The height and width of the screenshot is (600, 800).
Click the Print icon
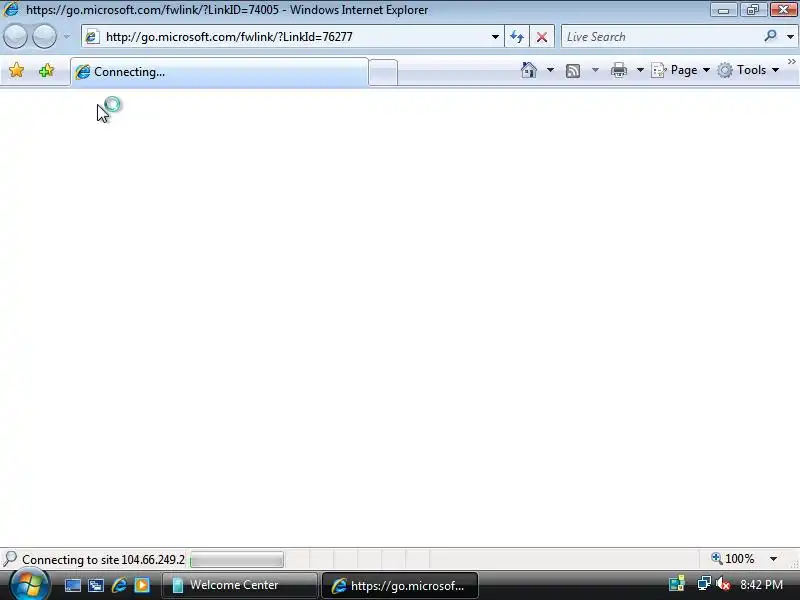(619, 70)
